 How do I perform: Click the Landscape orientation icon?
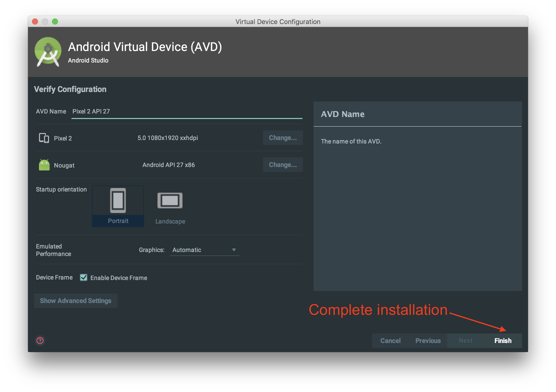[x=170, y=200]
